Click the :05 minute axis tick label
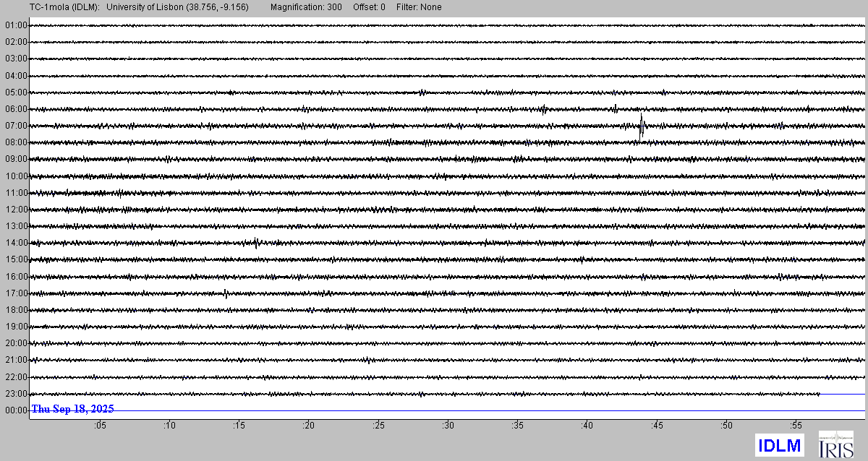868x461 pixels. 100,426
